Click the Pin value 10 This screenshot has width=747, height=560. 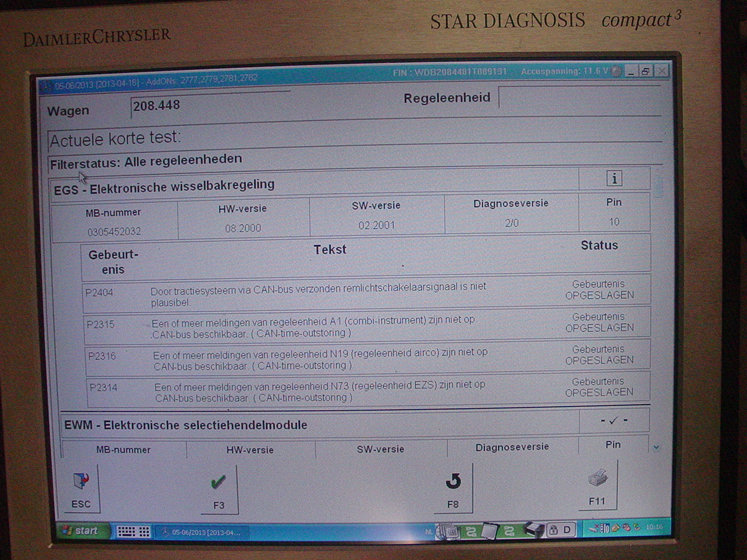click(614, 222)
